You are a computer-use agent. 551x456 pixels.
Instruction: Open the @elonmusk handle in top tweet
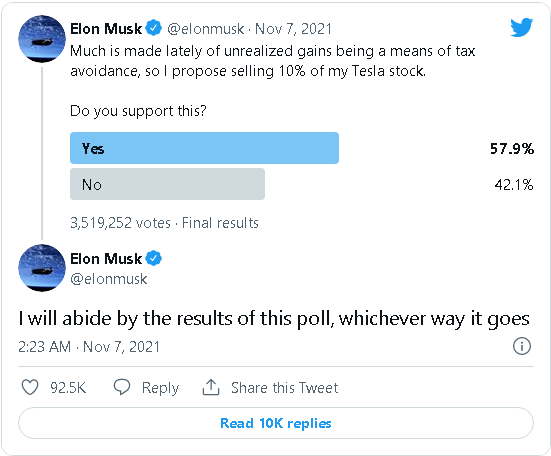(206, 29)
